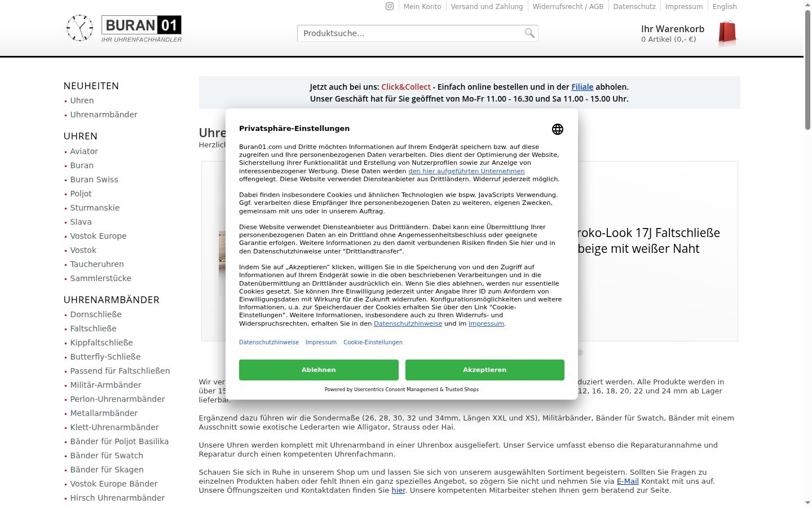Viewport: 812px width, 508px height.
Task: Select Slava watch brand
Action: pos(81,222)
